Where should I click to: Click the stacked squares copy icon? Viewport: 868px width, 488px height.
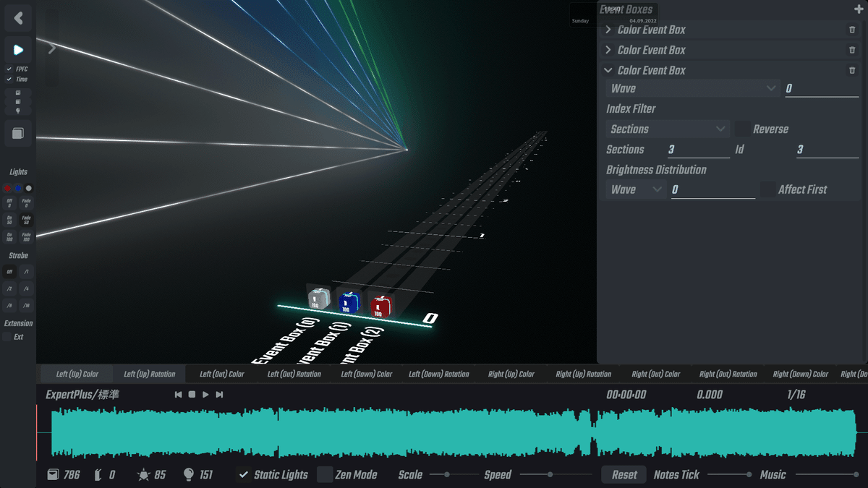[18, 133]
